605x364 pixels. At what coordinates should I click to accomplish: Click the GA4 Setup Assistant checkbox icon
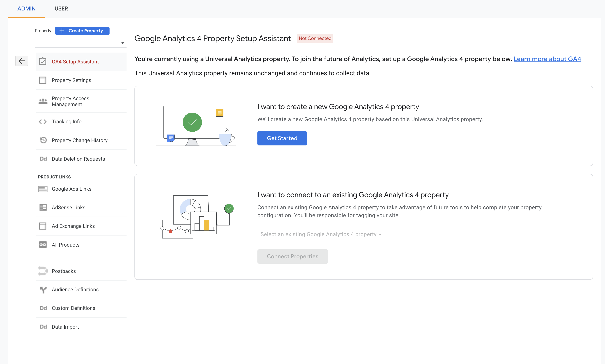pos(43,61)
